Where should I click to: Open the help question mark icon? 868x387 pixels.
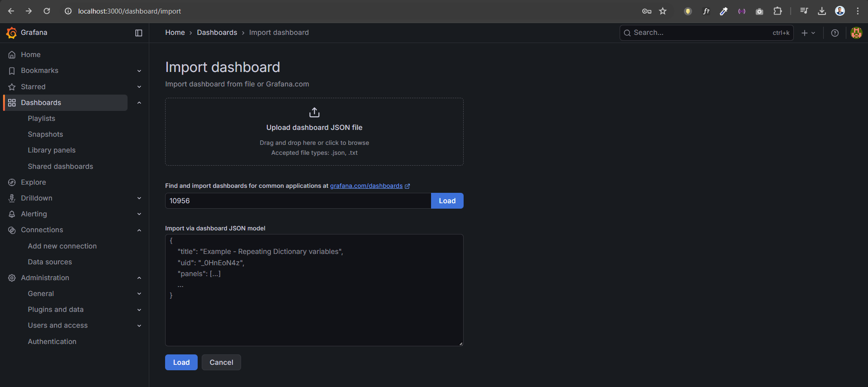click(x=835, y=33)
